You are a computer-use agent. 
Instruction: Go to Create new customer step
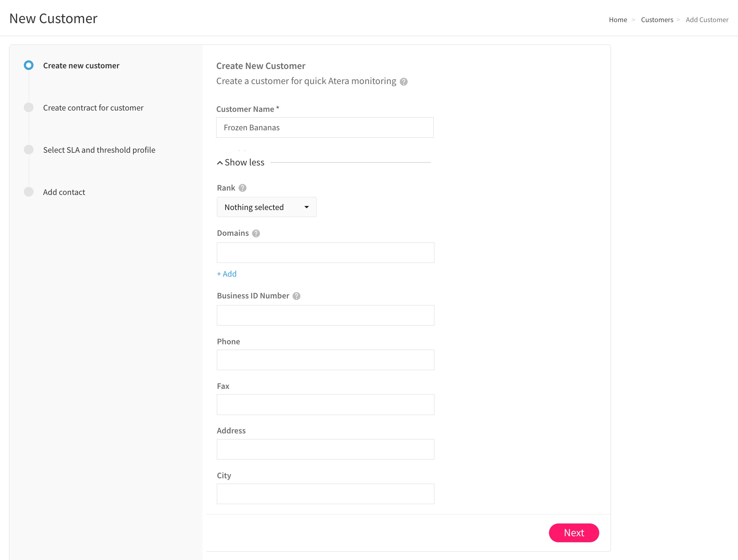point(81,66)
